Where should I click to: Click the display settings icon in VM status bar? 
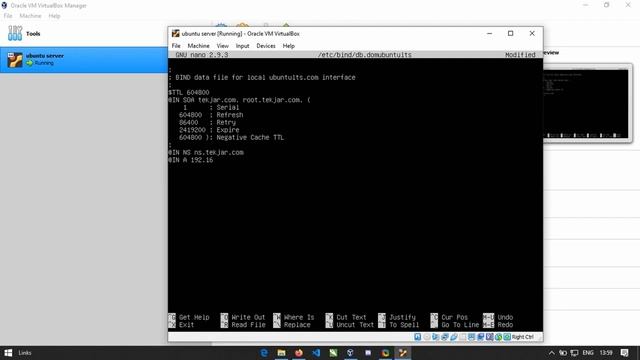point(472,337)
